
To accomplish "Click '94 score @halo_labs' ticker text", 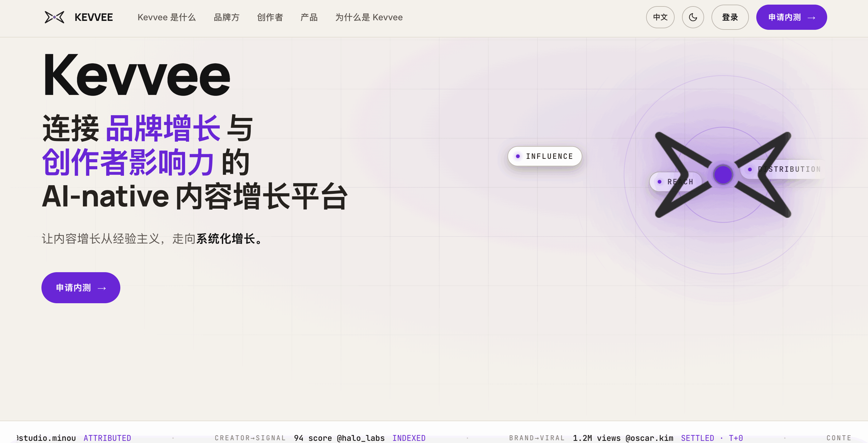I will 339,438.
